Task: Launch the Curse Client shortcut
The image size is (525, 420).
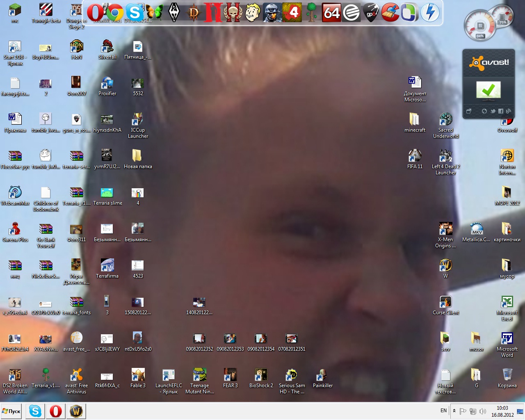Action: pyautogui.click(x=445, y=306)
